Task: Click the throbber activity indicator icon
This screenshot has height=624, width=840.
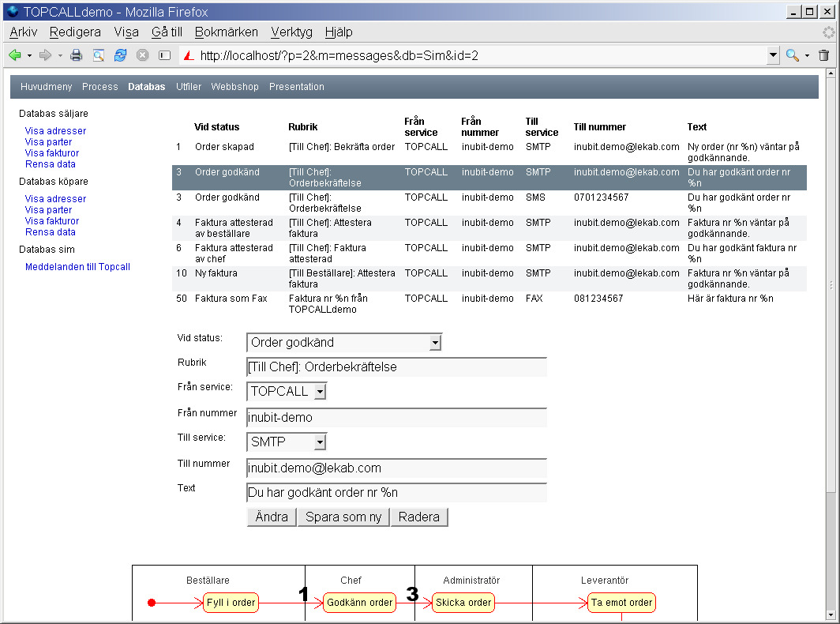Action: pos(828,32)
